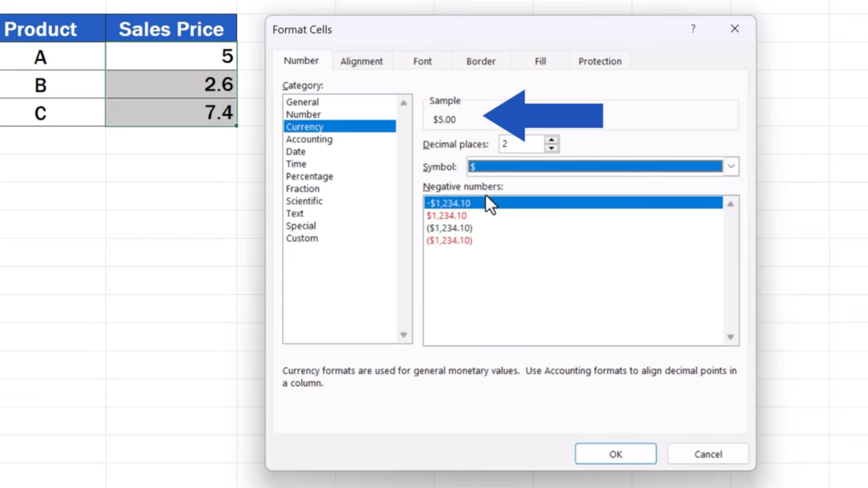Image resolution: width=868 pixels, height=488 pixels.
Task: Click the Negative numbers scroll-down arrow
Action: coord(730,337)
